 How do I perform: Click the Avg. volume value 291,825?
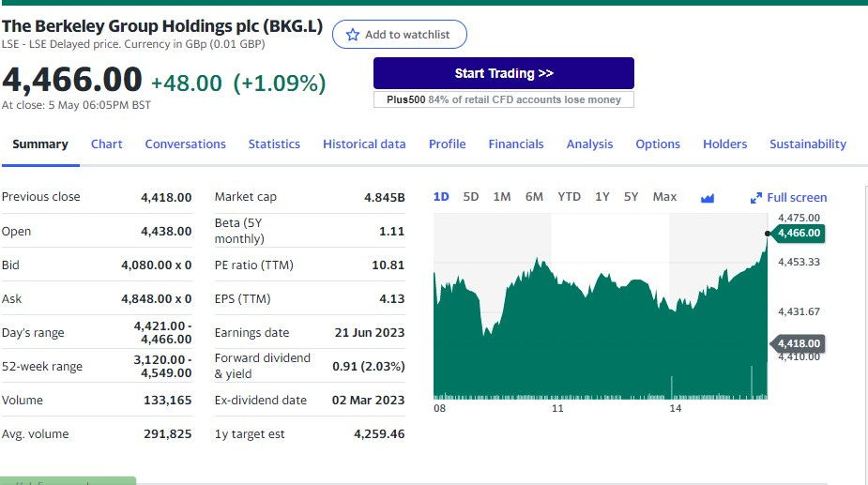(x=168, y=434)
